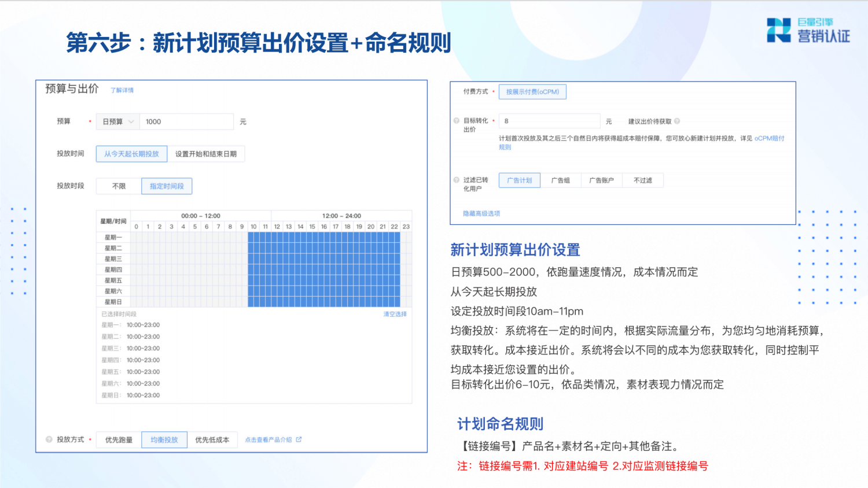Click the 星期三 row label in time grid
This screenshot has width=868, height=488.
click(113, 259)
